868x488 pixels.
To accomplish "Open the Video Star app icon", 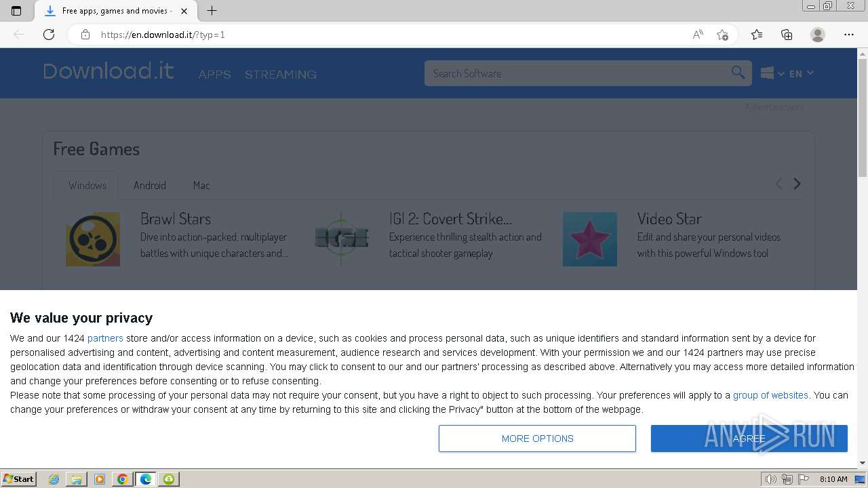I will (590, 239).
